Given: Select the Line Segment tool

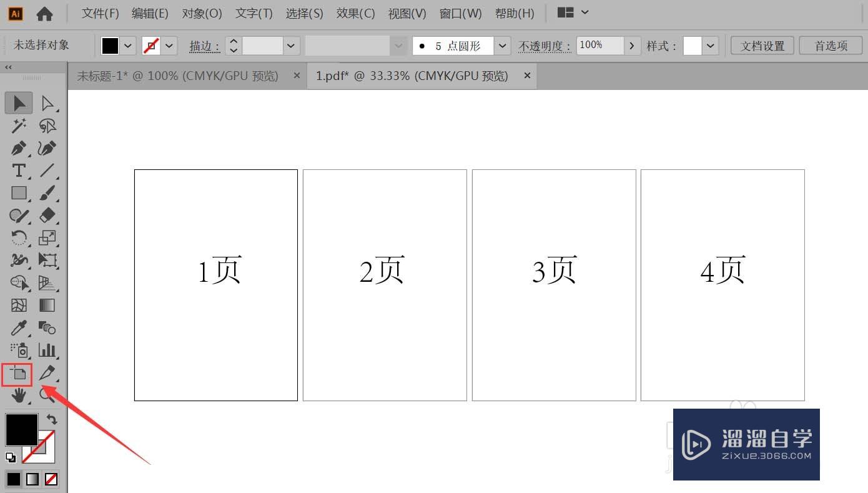Looking at the screenshot, I should (x=47, y=171).
